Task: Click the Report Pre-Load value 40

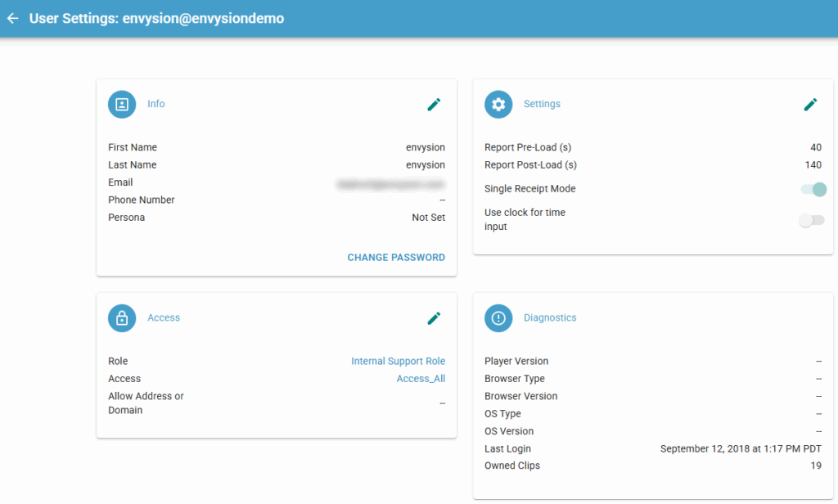Action: coord(815,147)
